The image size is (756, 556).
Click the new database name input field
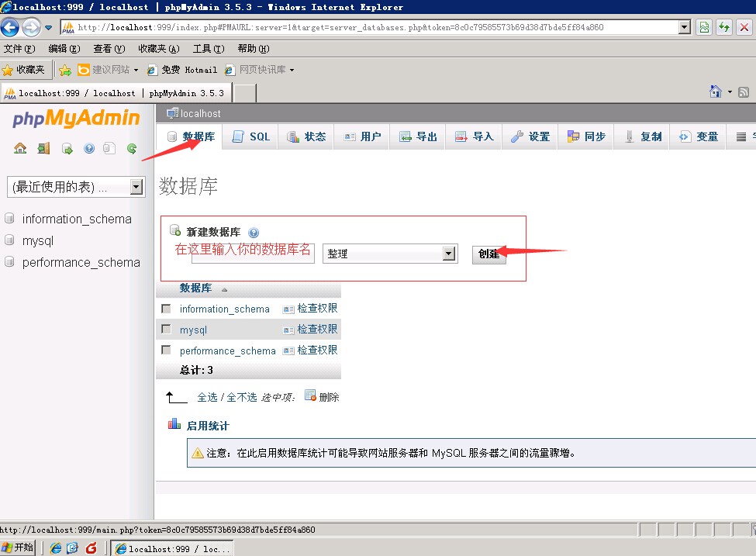point(253,254)
